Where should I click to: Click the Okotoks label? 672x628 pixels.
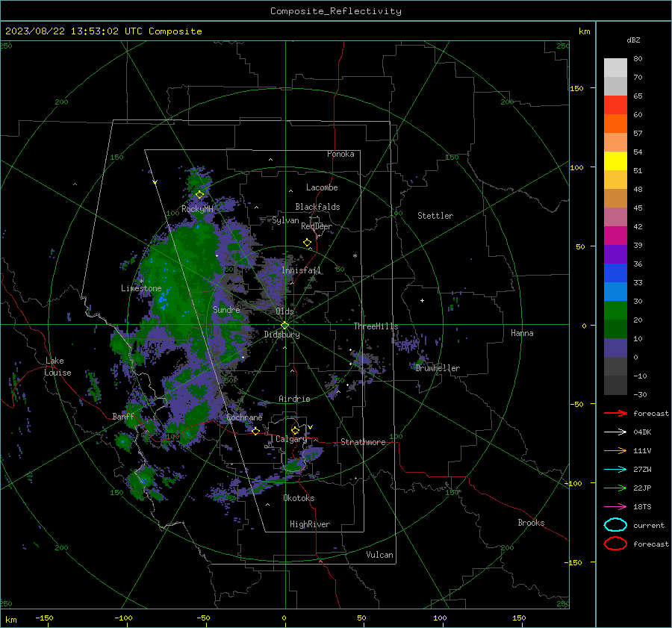299,497
